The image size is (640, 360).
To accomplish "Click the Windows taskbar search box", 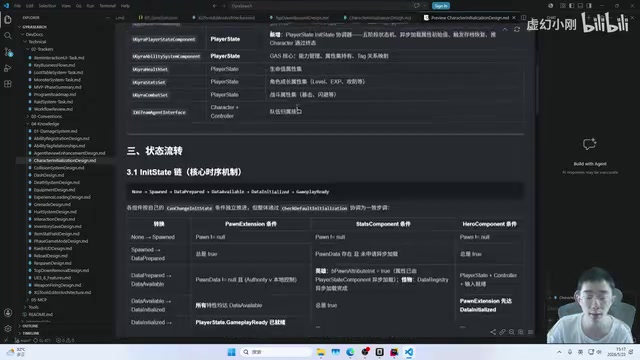I will [276, 352].
